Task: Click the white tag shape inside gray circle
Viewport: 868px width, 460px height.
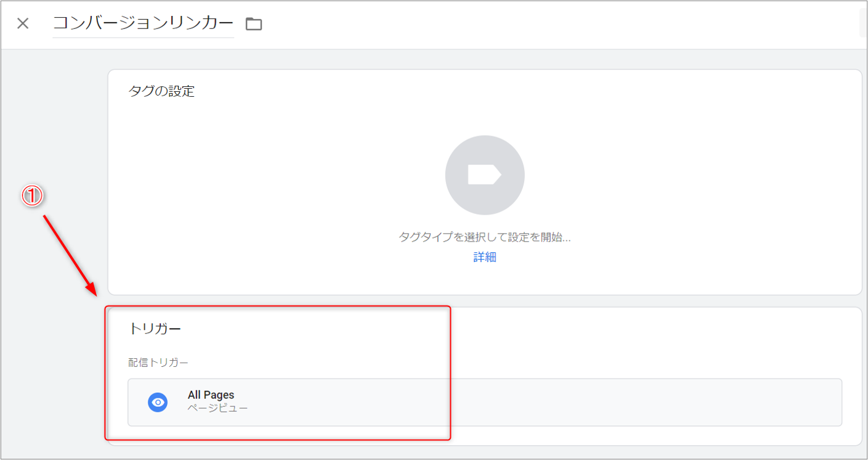Action: (x=484, y=175)
